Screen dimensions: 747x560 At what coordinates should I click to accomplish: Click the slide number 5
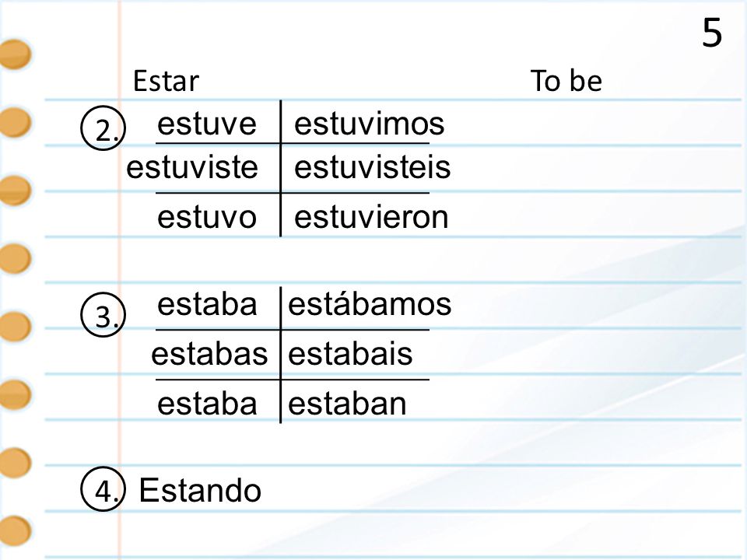712,33
